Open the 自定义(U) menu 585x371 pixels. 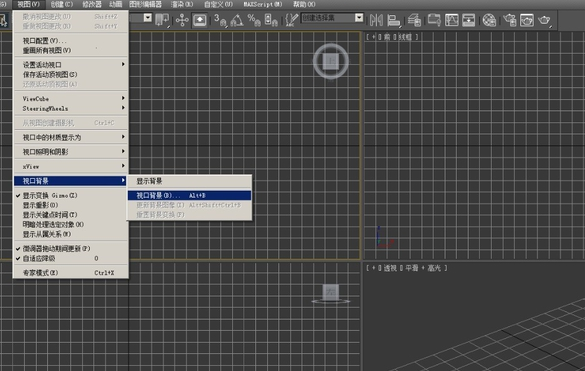219,4
